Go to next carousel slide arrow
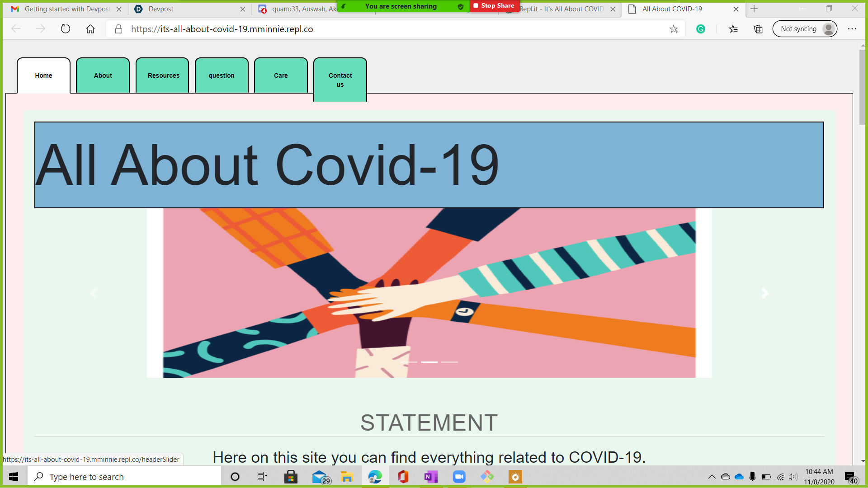This screenshot has height=488, width=868. [x=764, y=293]
